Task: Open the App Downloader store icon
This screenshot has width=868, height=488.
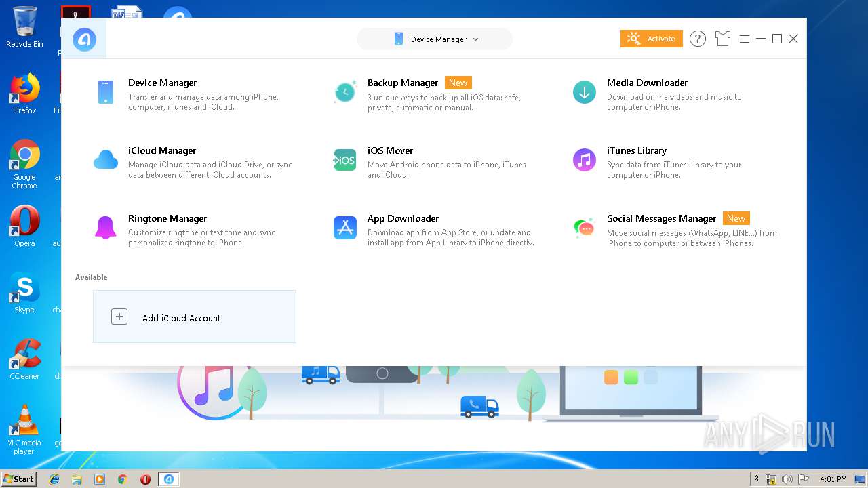Action: point(345,228)
